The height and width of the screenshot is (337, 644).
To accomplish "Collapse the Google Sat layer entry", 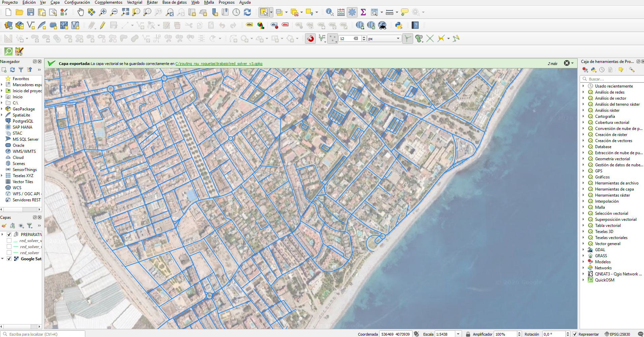I will (2, 259).
